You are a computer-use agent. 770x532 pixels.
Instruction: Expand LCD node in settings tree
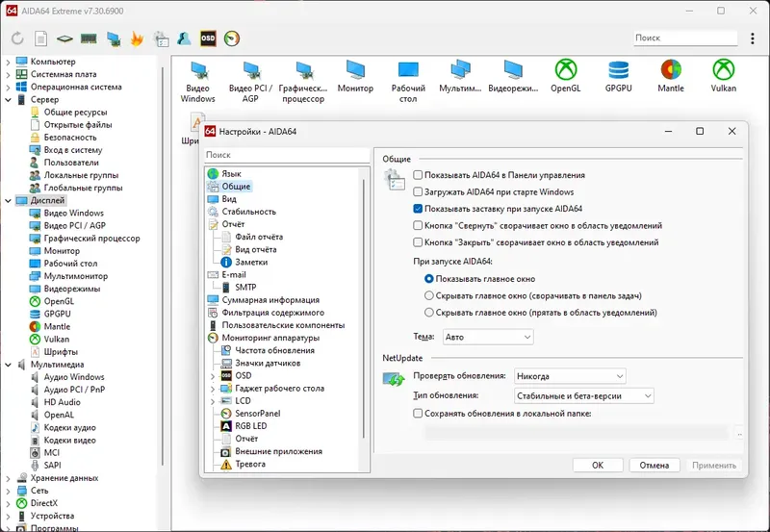tap(213, 401)
